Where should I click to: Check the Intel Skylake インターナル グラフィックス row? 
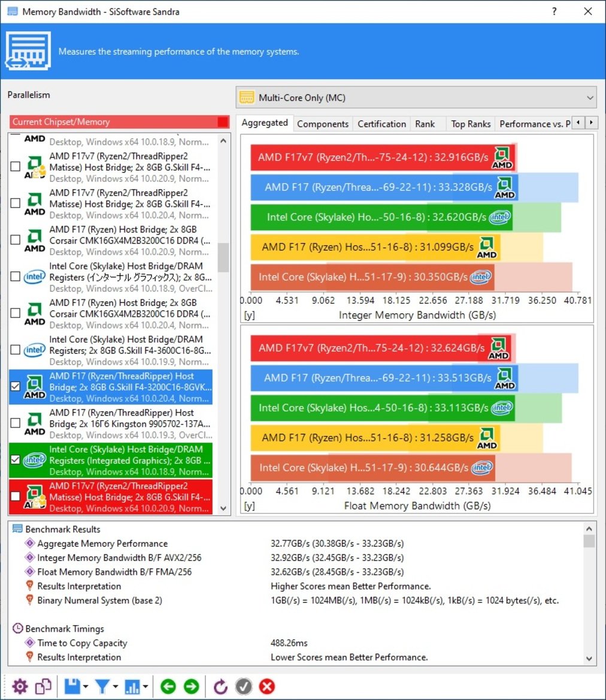pos(15,276)
